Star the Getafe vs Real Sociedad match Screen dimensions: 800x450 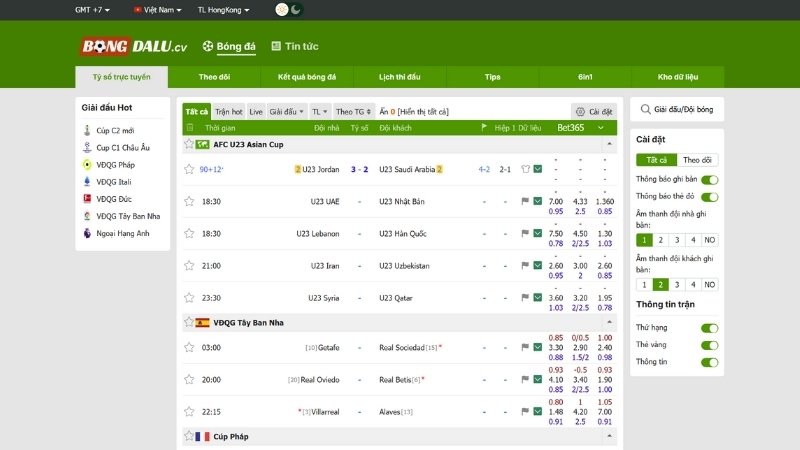(x=189, y=347)
